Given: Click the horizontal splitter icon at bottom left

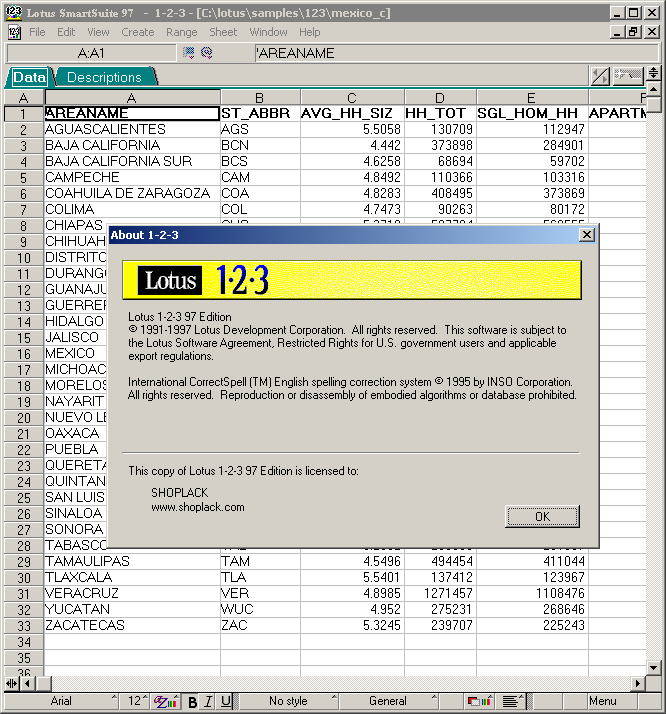Looking at the screenshot, I should pos(12,683).
